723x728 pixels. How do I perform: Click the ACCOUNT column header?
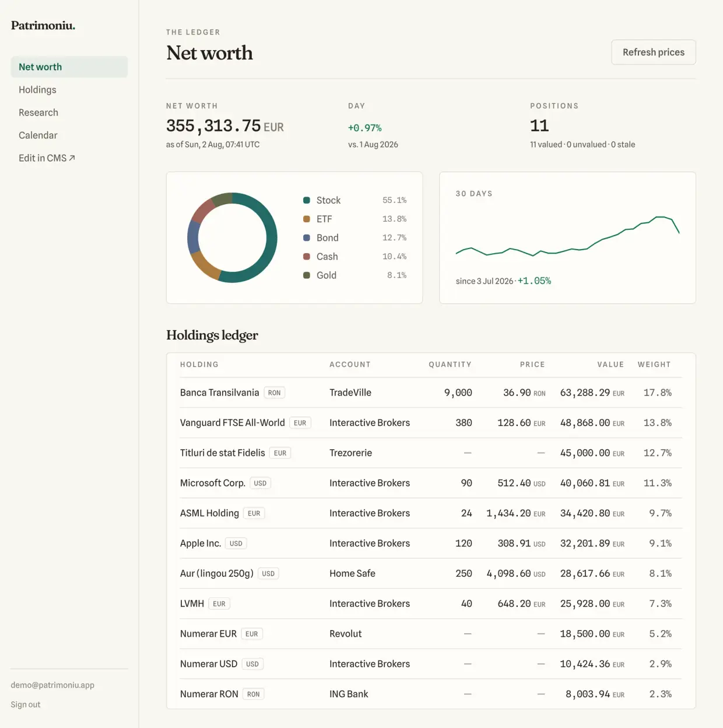pyautogui.click(x=350, y=365)
